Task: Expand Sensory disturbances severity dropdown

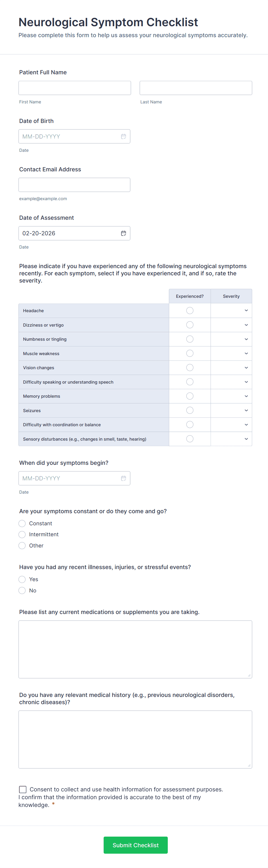Action: [231, 439]
